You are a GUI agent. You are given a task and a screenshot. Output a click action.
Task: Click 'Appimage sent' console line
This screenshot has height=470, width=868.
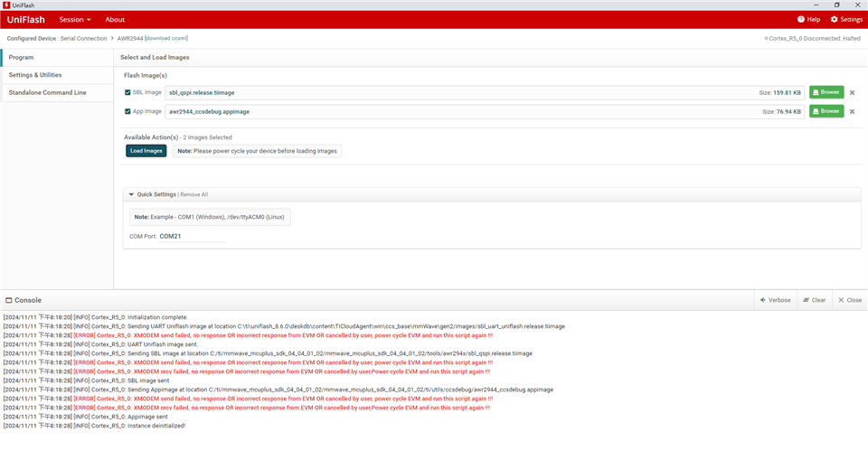(85, 417)
